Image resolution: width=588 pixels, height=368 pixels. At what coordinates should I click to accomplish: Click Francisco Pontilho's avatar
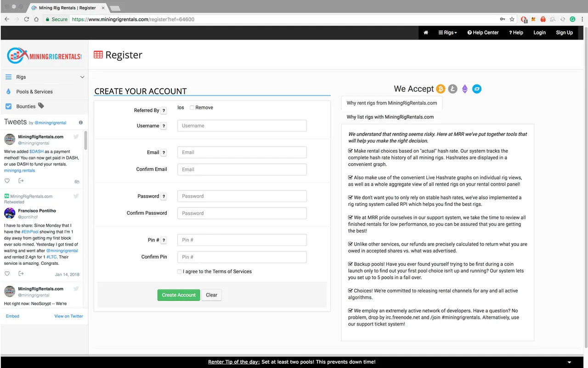(x=10, y=213)
